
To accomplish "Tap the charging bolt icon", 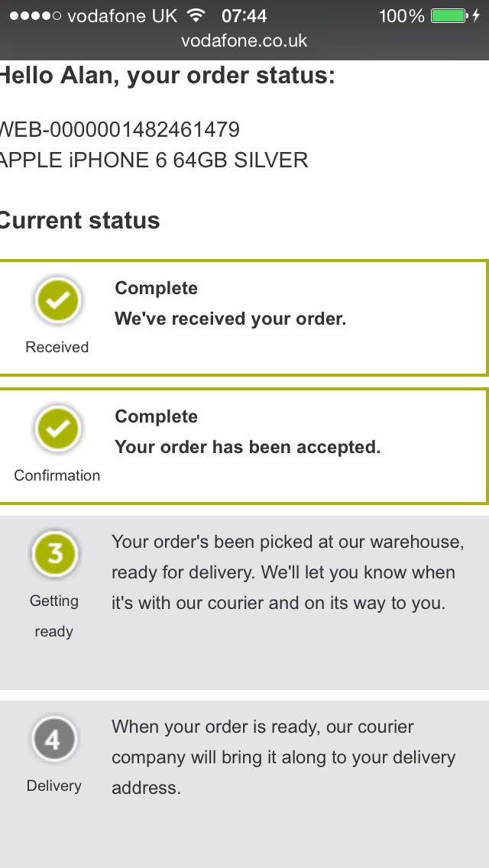I will [x=477, y=16].
